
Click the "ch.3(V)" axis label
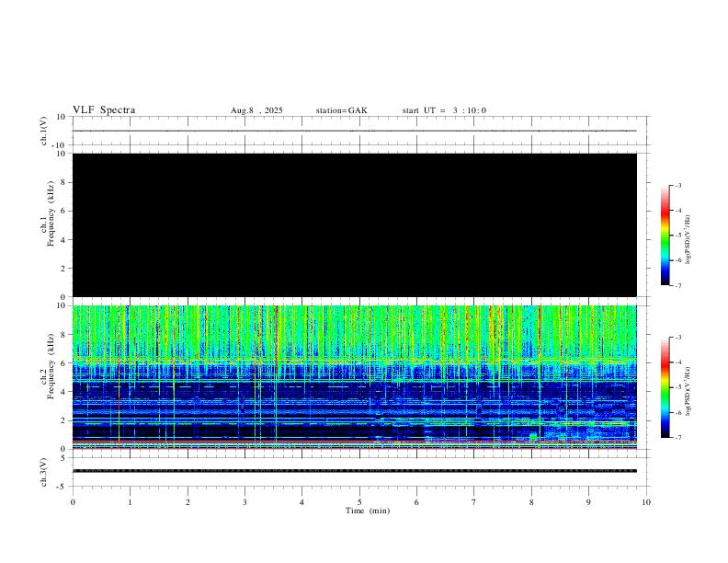[x=44, y=472]
